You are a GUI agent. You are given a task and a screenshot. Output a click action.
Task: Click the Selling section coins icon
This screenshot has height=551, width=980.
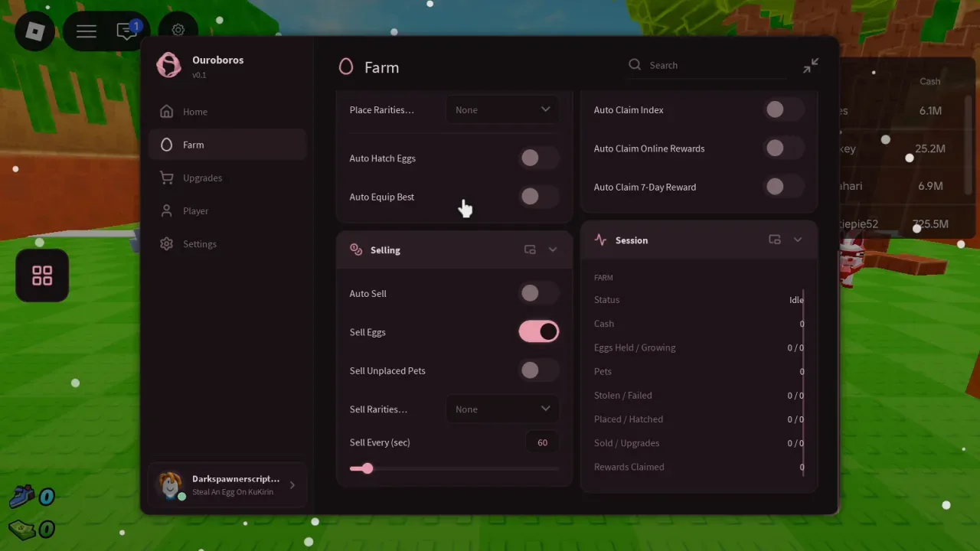pos(356,249)
